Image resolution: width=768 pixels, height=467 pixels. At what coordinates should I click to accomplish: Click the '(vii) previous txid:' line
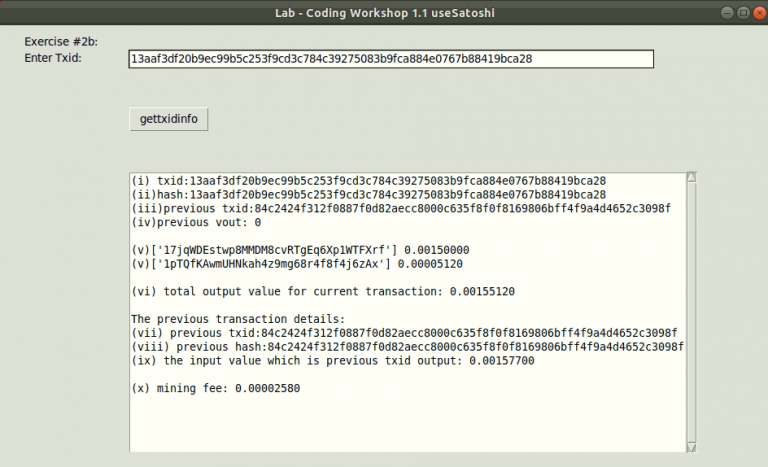pos(404,333)
